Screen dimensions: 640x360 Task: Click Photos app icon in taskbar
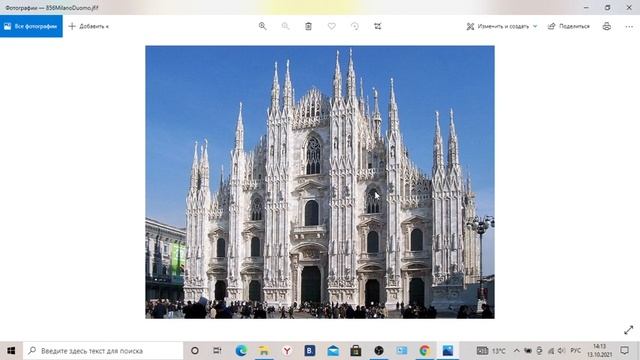[x=448, y=351]
